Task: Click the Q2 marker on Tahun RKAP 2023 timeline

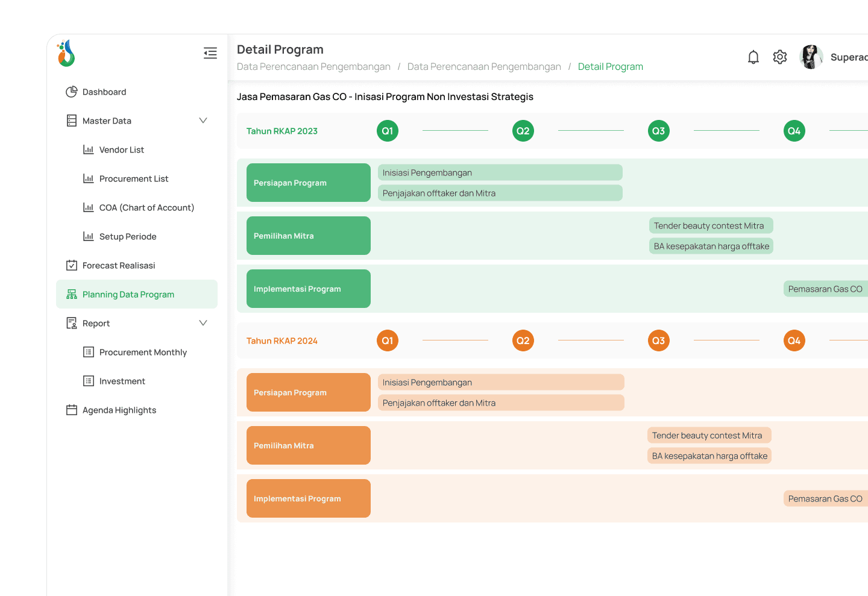Action: tap(523, 130)
